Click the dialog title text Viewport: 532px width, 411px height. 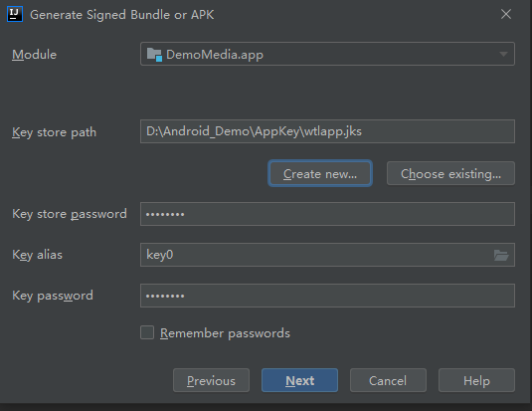pos(121,15)
